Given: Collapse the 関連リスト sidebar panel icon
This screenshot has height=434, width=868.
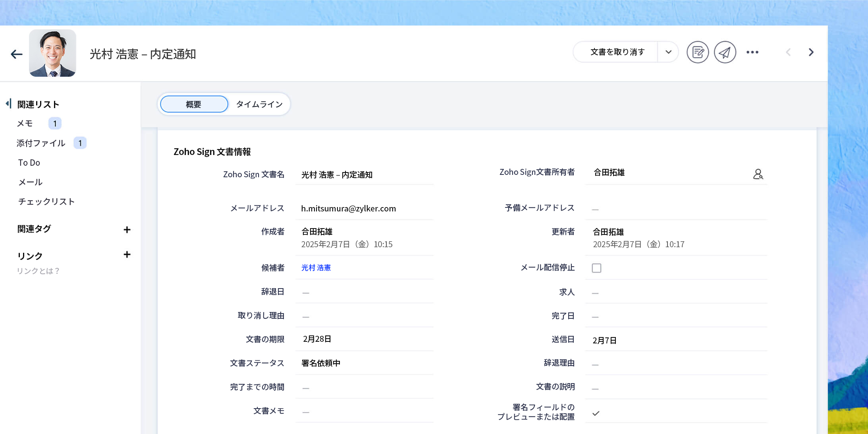Looking at the screenshot, I should (x=8, y=103).
